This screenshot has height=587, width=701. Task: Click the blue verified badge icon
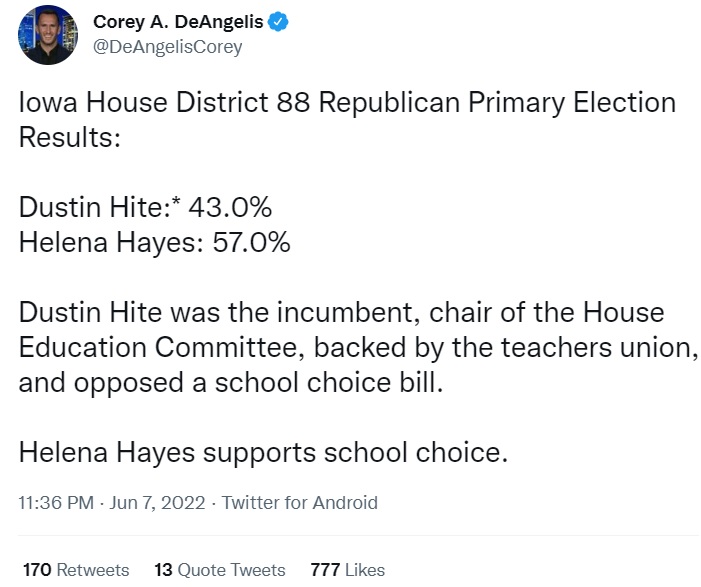(278, 22)
